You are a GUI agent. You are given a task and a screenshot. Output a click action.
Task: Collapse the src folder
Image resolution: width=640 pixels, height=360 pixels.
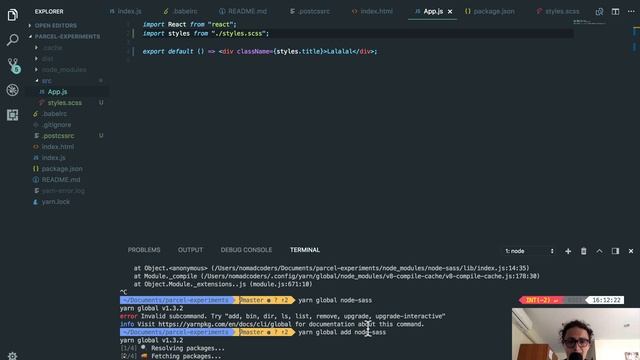(47, 81)
